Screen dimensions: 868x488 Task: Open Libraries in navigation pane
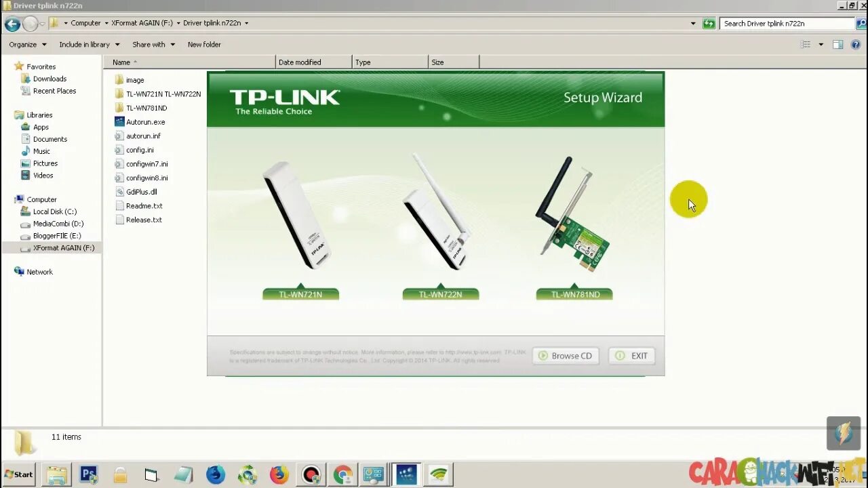[x=33, y=115]
